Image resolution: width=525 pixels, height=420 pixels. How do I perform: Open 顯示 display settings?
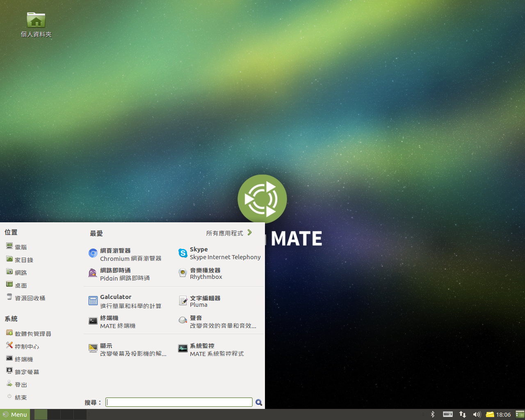point(128,349)
